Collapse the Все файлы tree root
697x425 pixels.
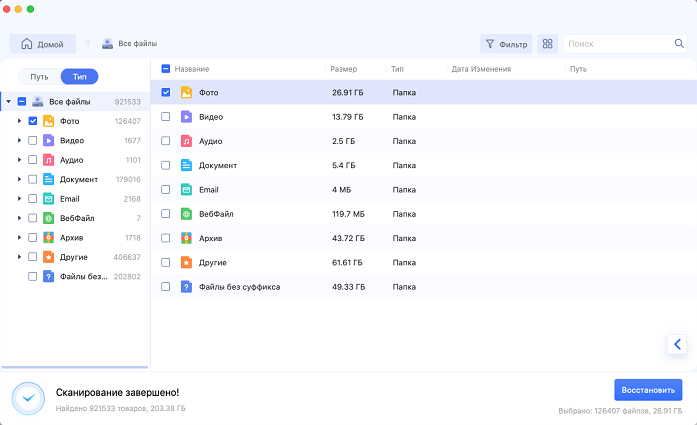point(8,102)
